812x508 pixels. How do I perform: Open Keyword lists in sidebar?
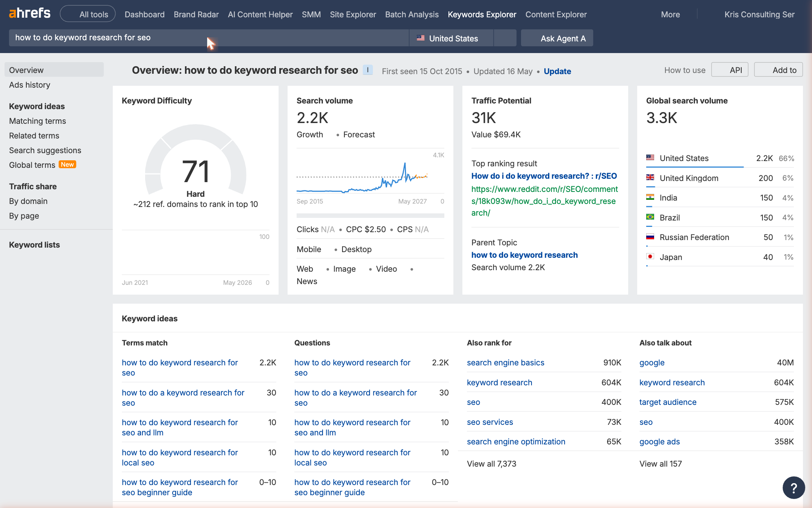click(34, 245)
